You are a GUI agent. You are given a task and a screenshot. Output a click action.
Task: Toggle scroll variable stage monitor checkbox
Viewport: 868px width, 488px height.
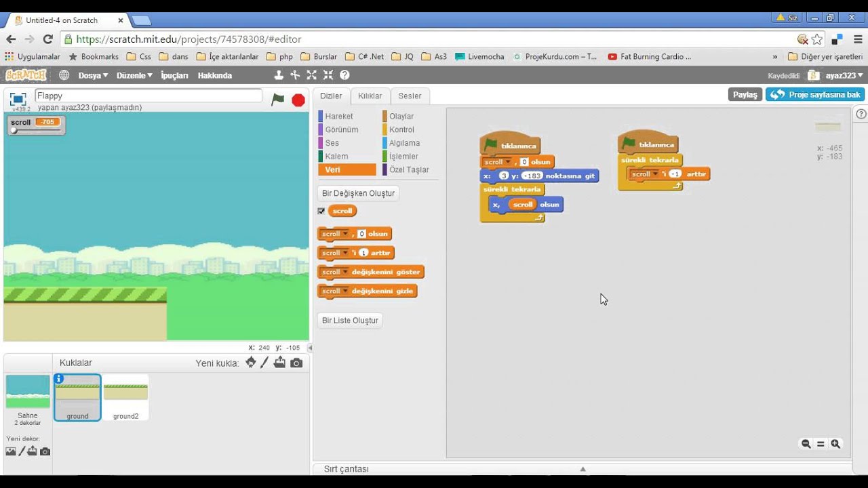click(321, 211)
